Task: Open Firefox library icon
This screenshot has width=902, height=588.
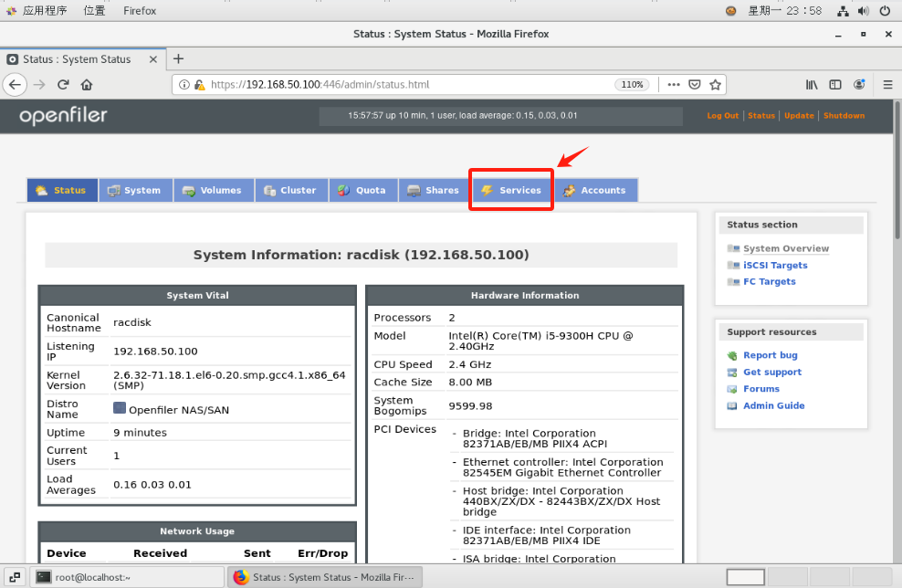Action: tap(811, 85)
